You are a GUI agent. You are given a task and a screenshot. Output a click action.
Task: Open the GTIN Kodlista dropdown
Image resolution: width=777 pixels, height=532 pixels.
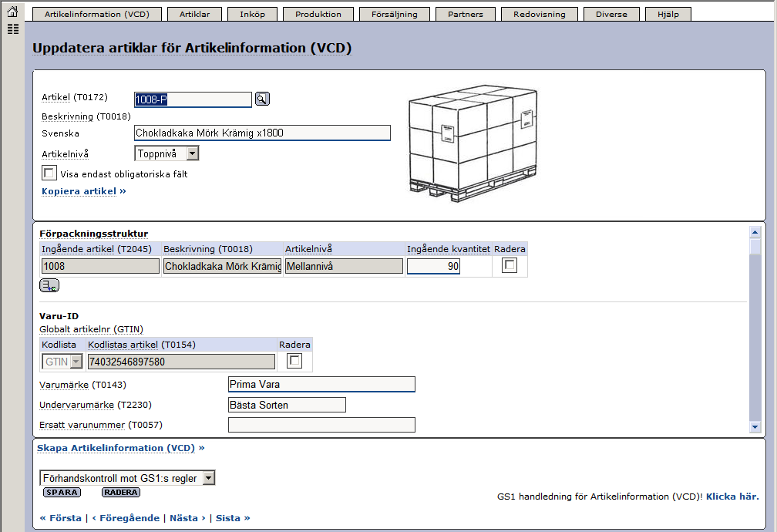tap(62, 362)
